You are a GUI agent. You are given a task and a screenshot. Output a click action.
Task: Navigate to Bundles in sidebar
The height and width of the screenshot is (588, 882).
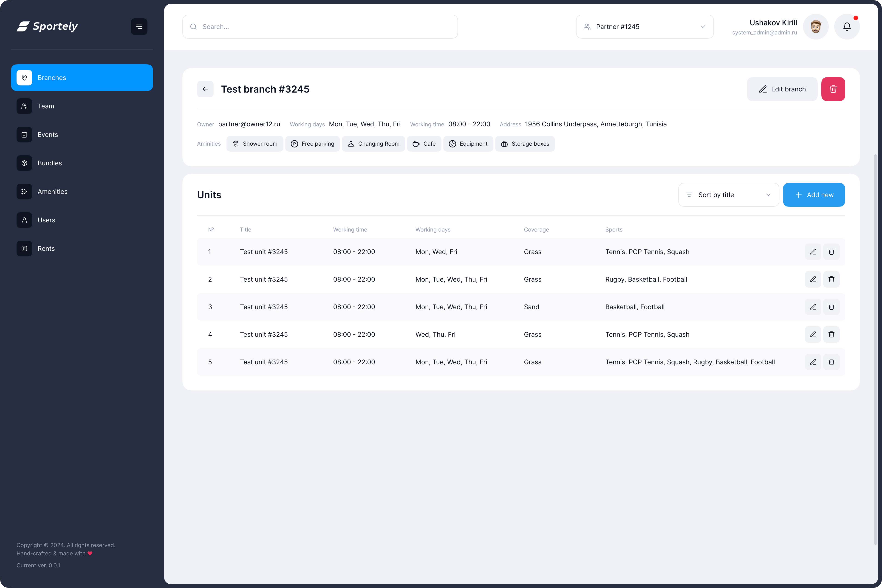point(50,163)
